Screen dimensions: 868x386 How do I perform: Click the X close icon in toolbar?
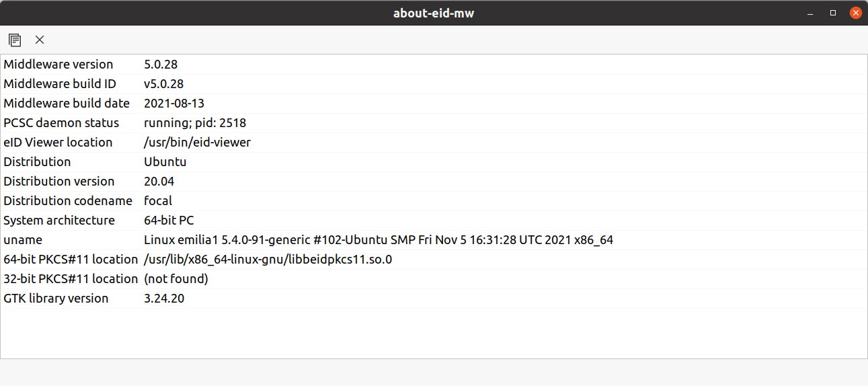tap(40, 40)
